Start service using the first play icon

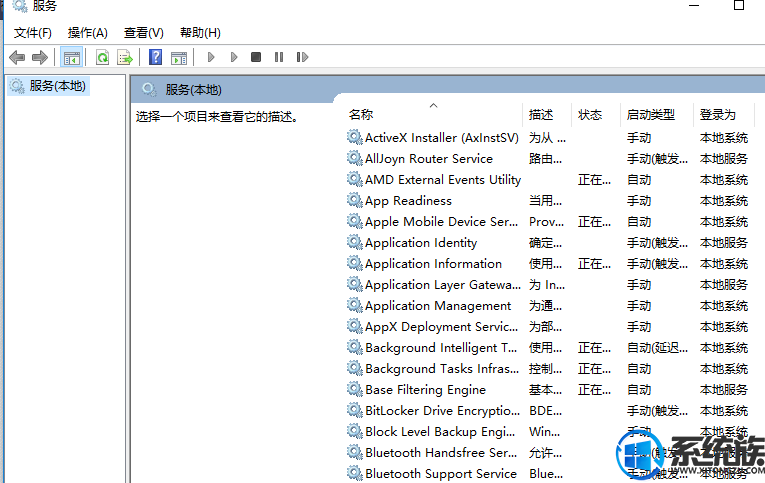[211, 57]
